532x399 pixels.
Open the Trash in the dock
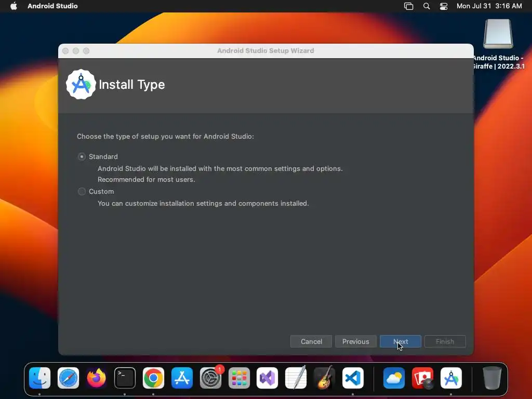pos(492,378)
